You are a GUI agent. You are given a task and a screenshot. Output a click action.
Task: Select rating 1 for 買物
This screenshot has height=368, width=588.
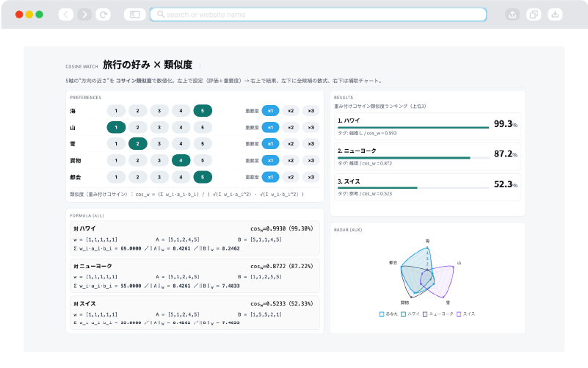(116, 160)
